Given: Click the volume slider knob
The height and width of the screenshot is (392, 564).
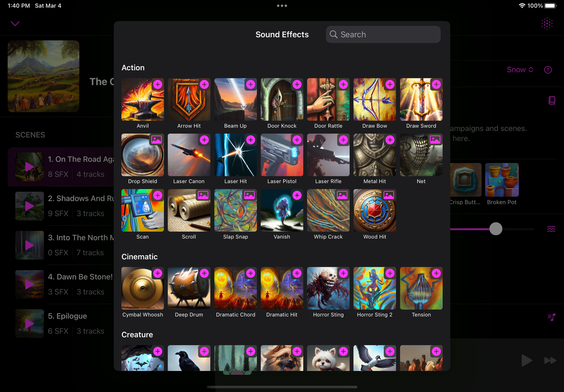Looking at the screenshot, I should [x=496, y=229].
